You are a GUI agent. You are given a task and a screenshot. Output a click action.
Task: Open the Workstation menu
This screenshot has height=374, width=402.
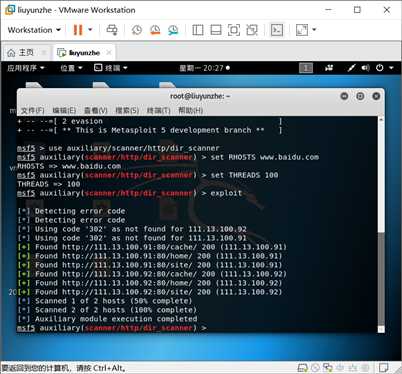34,30
